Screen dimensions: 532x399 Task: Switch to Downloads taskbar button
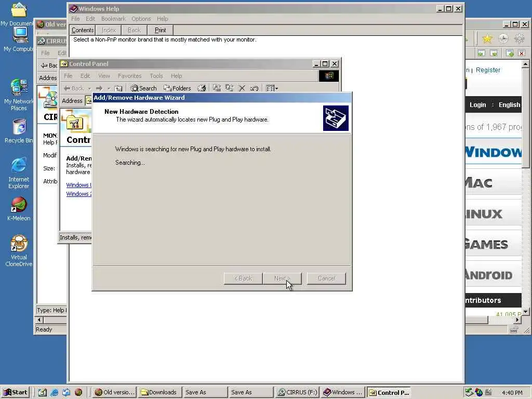(x=159, y=392)
